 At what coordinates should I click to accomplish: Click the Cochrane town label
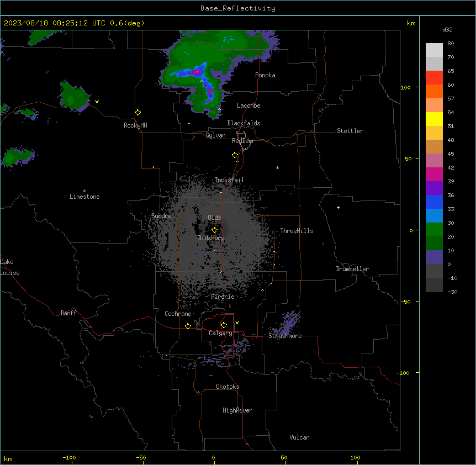coord(178,314)
